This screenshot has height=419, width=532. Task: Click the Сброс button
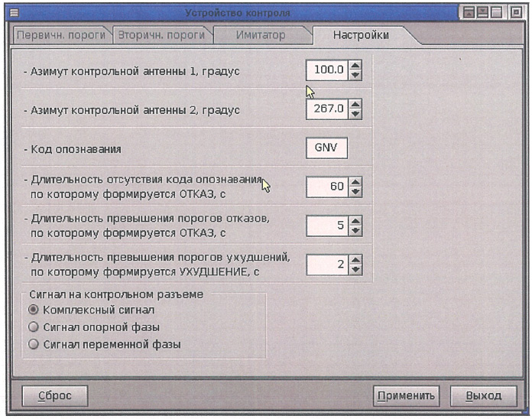(55, 396)
